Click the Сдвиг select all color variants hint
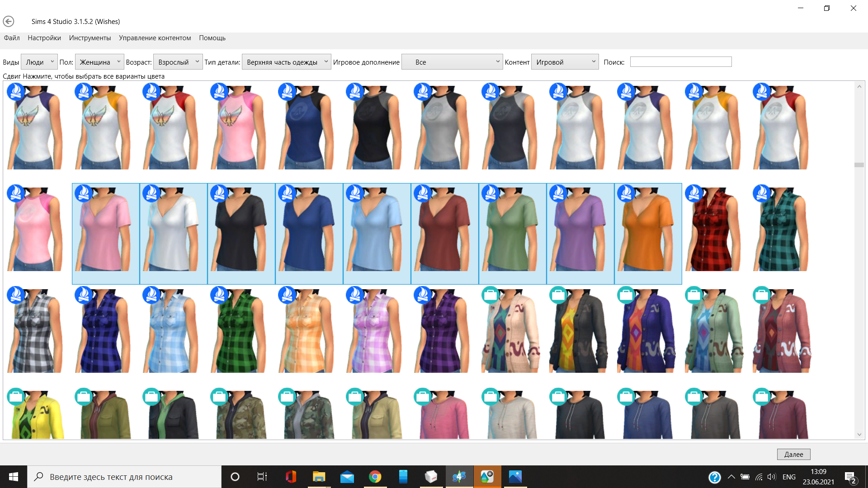 click(x=84, y=76)
